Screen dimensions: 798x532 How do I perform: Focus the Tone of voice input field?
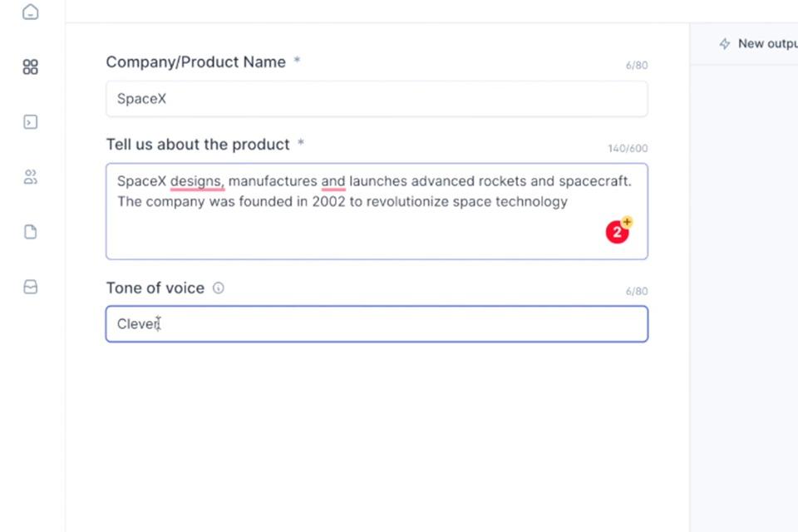pyautogui.click(x=377, y=324)
